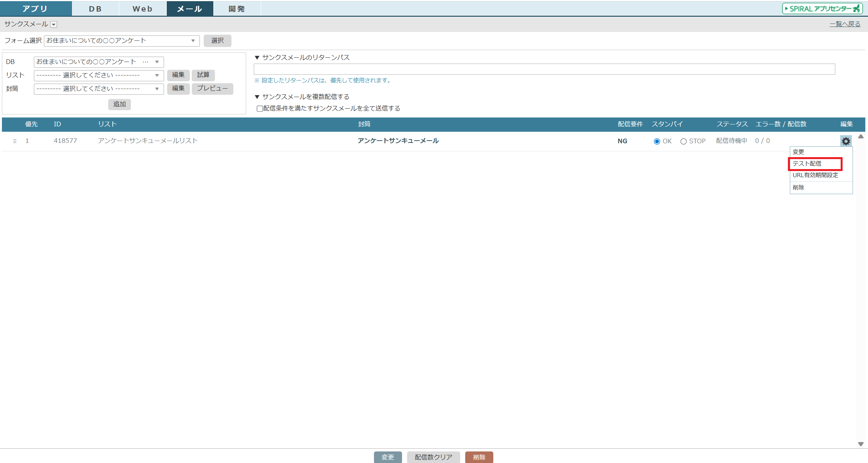
Task: Select the STOP standby radio button
Action: 683,141
